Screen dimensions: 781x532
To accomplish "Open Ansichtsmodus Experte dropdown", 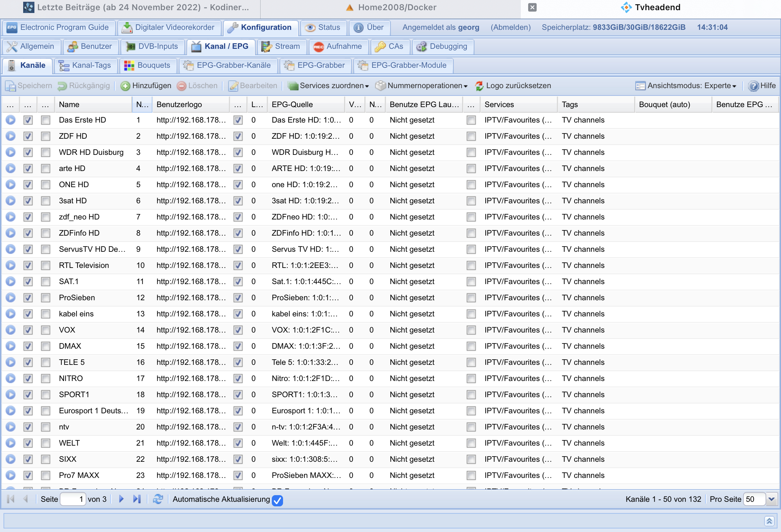I will pos(686,86).
